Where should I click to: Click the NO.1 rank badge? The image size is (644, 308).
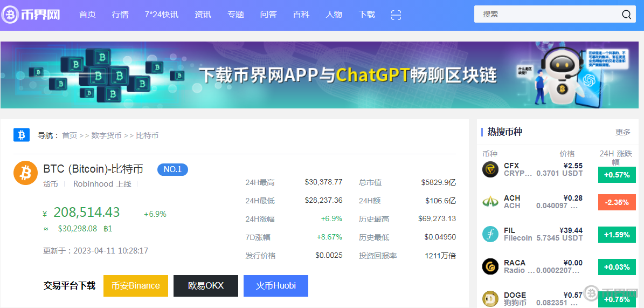(172, 169)
